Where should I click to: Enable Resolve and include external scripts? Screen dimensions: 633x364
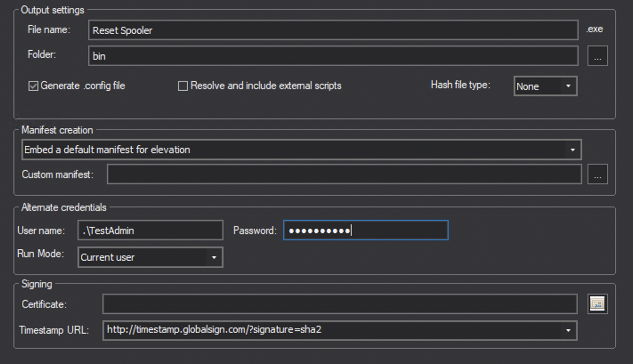click(x=183, y=86)
